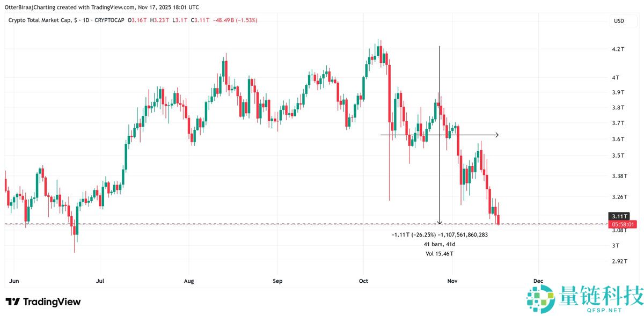
Task: Click the current 3.11T price label
Action: tap(618, 216)
